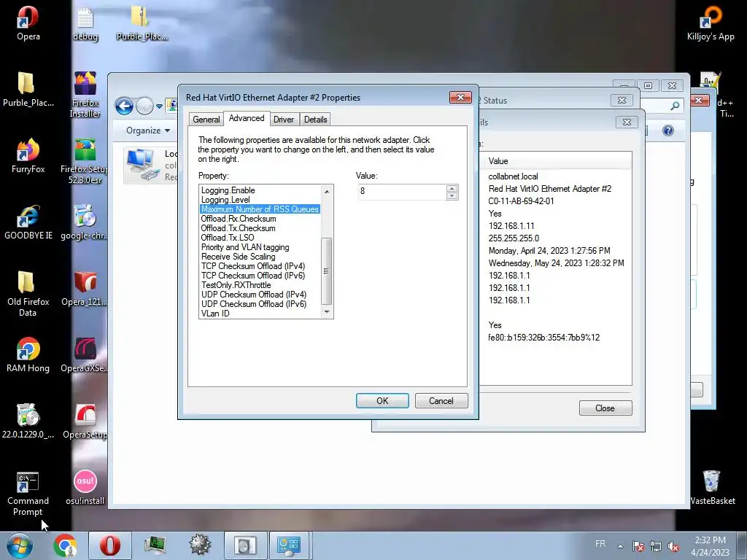This screenshot has height=560, width=747.
Task: Open the OperaGXSe installer icon
Action: pos(85,355)
